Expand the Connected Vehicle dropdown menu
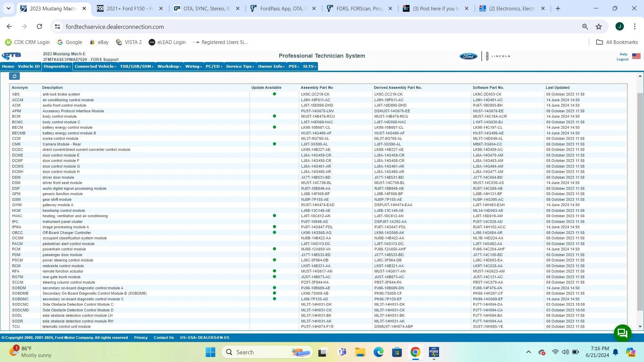 95,66
